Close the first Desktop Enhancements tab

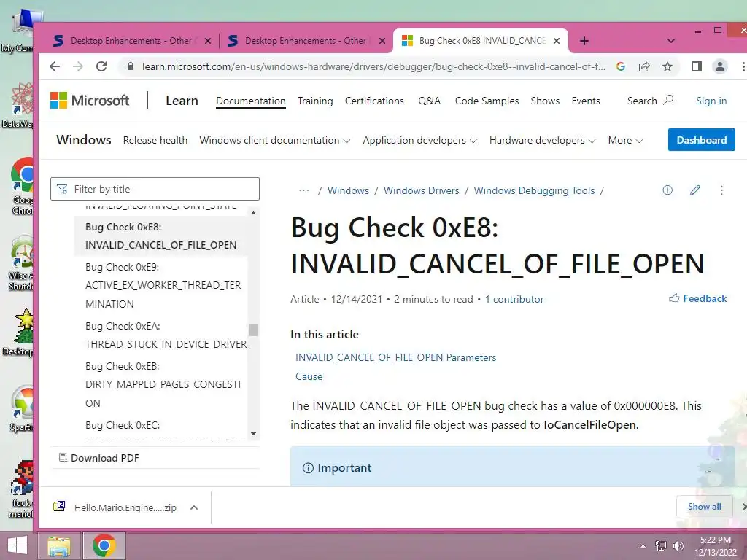[208, 41]
